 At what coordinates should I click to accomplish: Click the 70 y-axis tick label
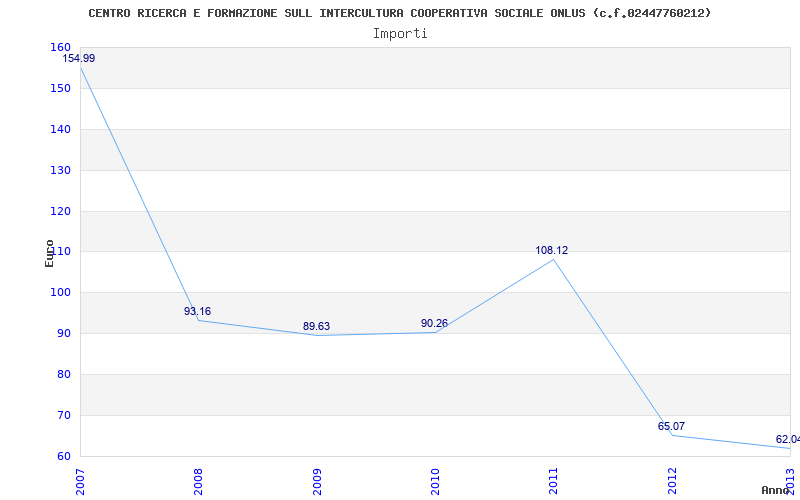[x=64, y=415]
